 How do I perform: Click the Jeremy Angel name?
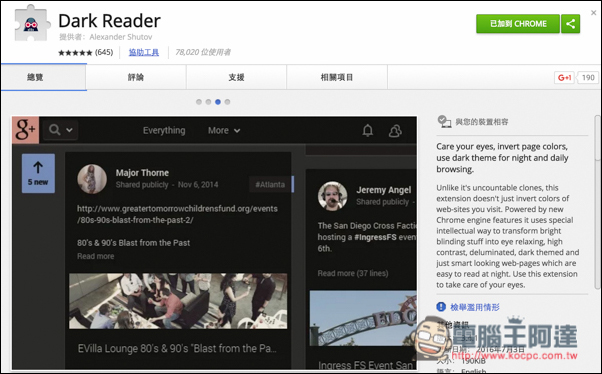click(384, 190)
